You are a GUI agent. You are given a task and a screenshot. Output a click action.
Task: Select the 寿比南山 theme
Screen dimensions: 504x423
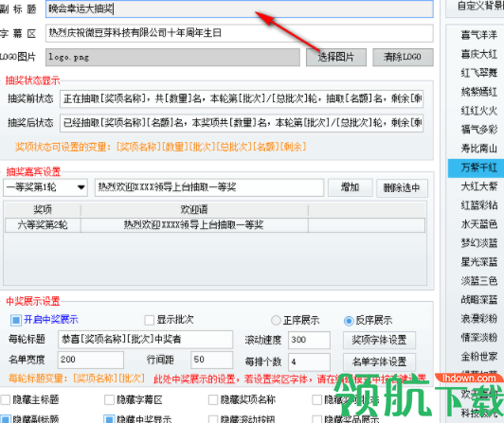479,149
